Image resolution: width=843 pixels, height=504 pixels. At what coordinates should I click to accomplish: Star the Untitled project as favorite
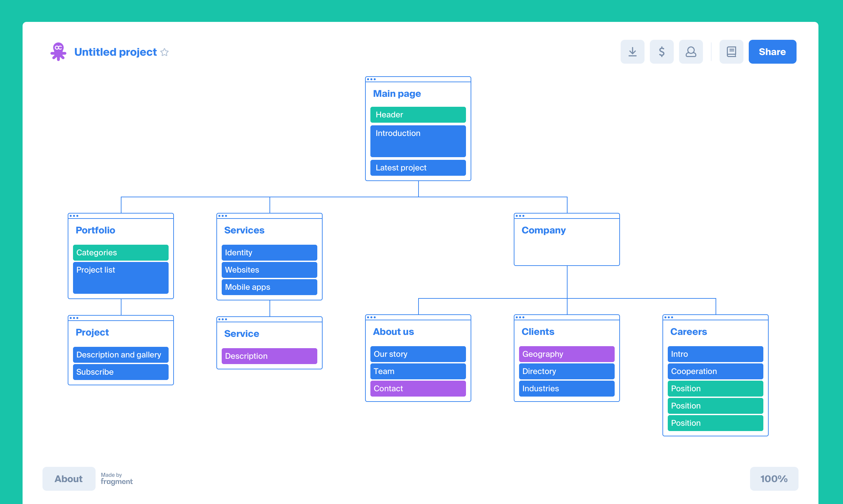coord(165,52)
